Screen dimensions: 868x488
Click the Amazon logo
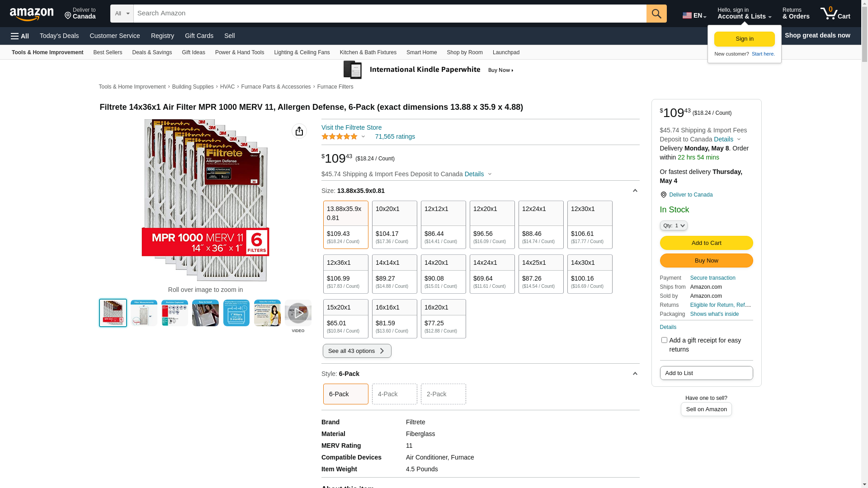(x=32, y=14)
